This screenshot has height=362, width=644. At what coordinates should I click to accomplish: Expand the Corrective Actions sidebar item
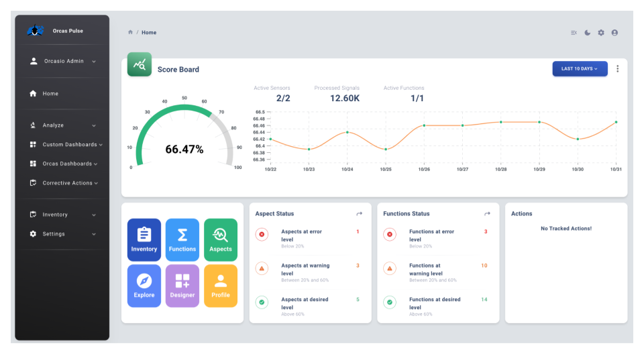coord(66,183)
